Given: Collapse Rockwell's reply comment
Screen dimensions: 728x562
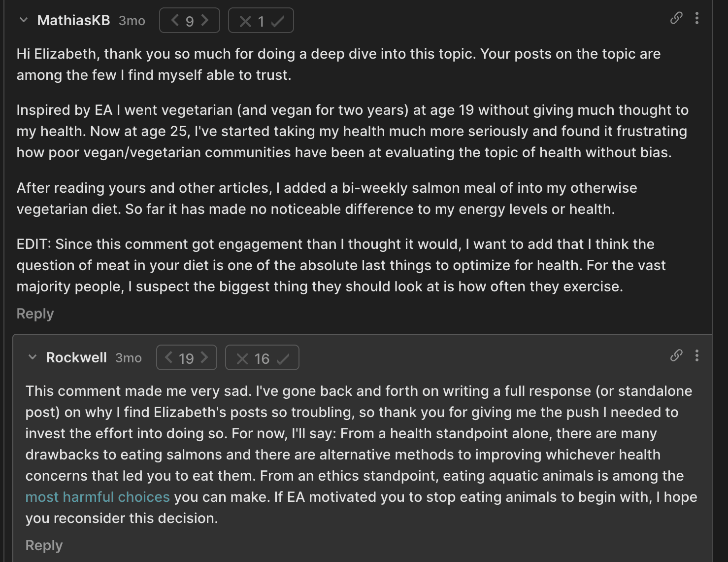Looking at the screenshot, I should coord(33,357).
